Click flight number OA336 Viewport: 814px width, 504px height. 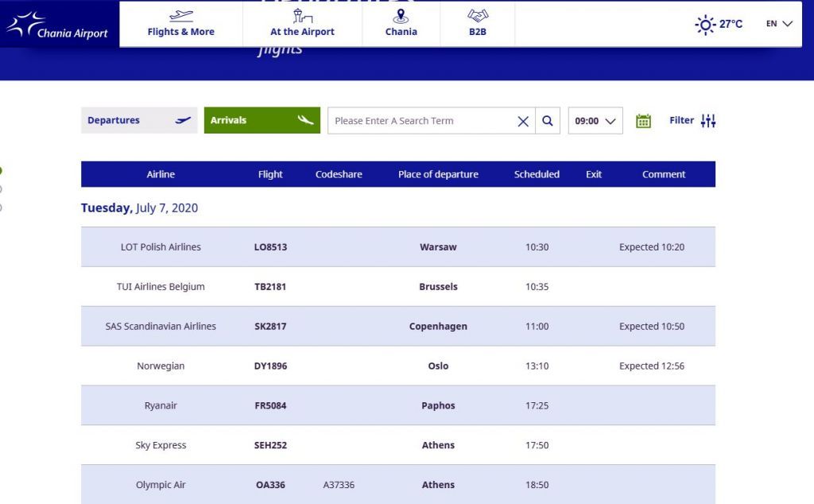[x=270, y=485]
